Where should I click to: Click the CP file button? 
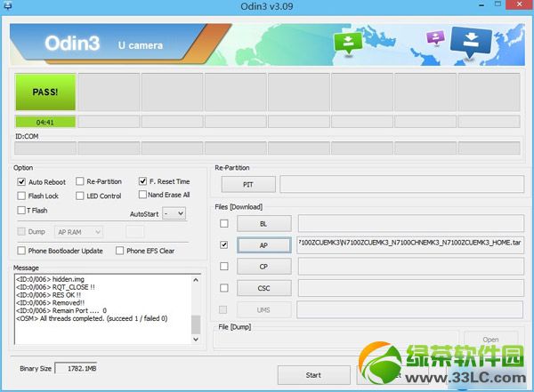[264, 267]
